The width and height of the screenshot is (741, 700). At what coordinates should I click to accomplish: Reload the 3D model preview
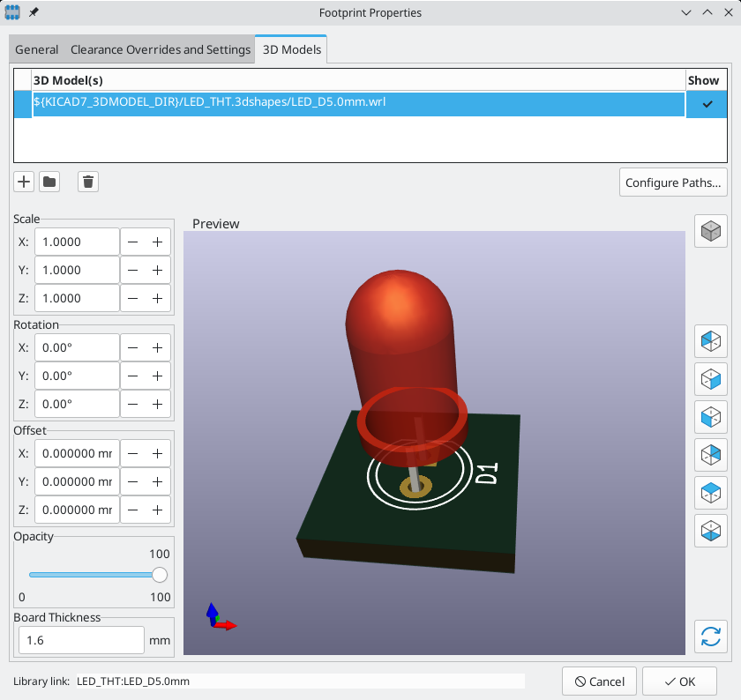pos(711,637)
